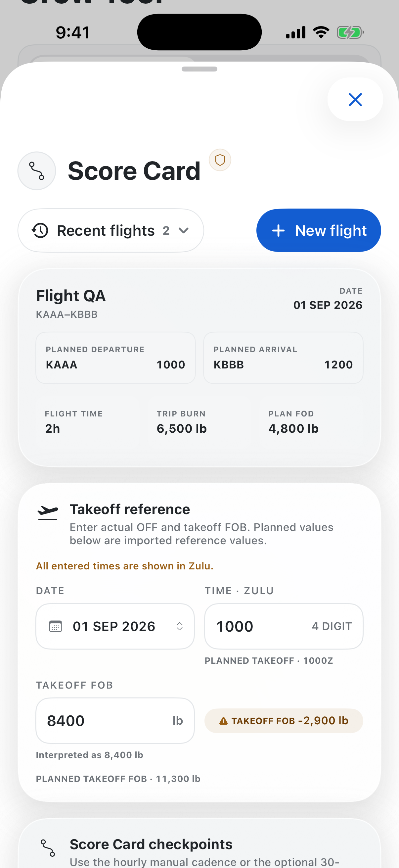Tap the warning triangle on Takeoff FOB badge
The height and width of the screenshot is (868, 399).
(x=223, y=721)
